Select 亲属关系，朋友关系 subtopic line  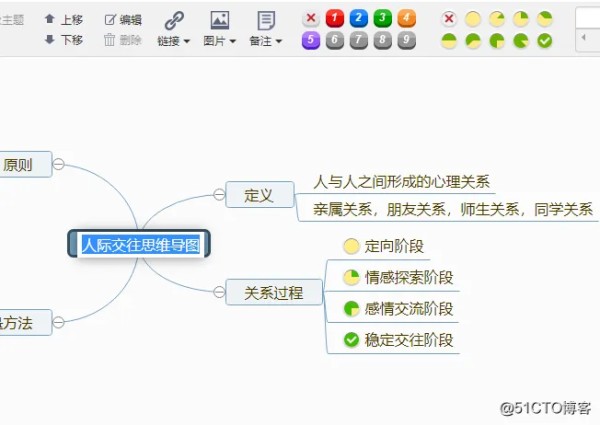pyautogui.click(x=453, y=209)
